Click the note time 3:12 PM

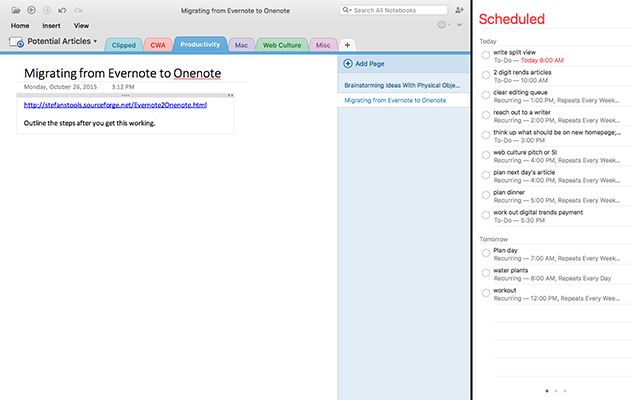(x=123, y=87)
